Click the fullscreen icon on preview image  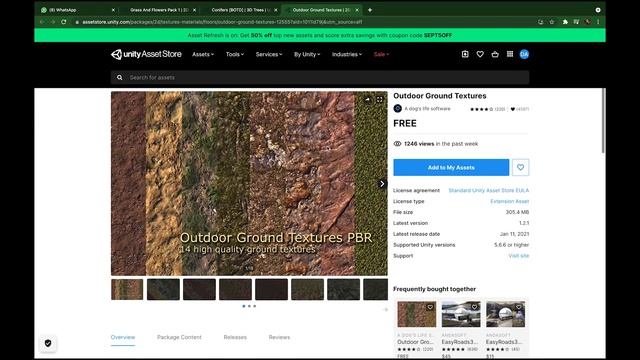(380, 100)
